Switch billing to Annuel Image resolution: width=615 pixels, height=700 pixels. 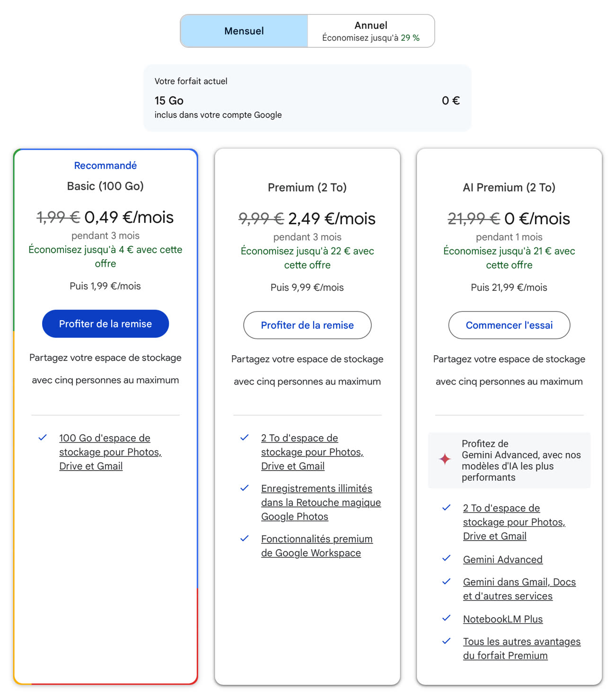371,31
